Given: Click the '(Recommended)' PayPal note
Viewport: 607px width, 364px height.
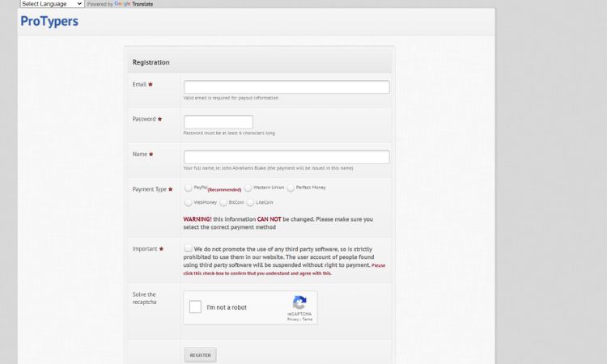Looking at the screenshot, I should (224, 189).
